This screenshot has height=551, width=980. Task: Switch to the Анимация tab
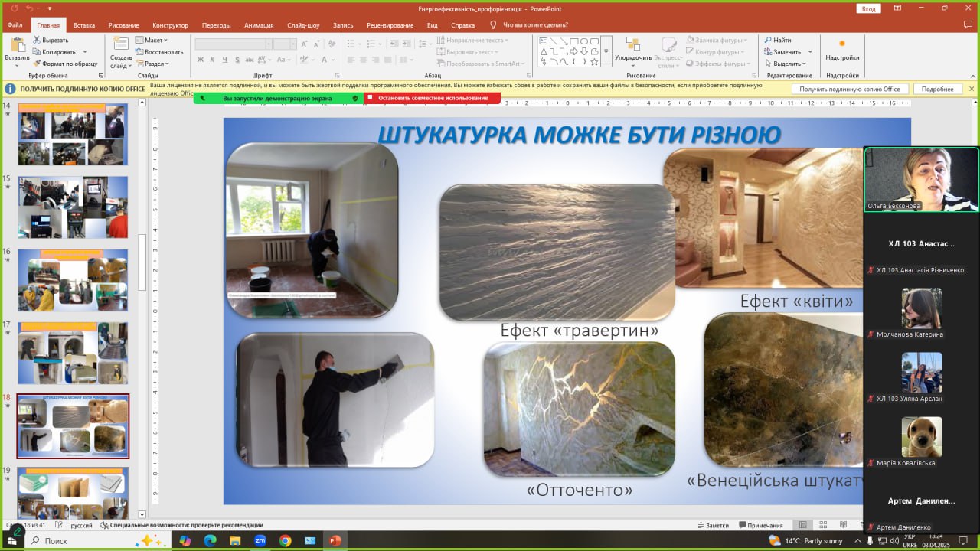(259, 25)
